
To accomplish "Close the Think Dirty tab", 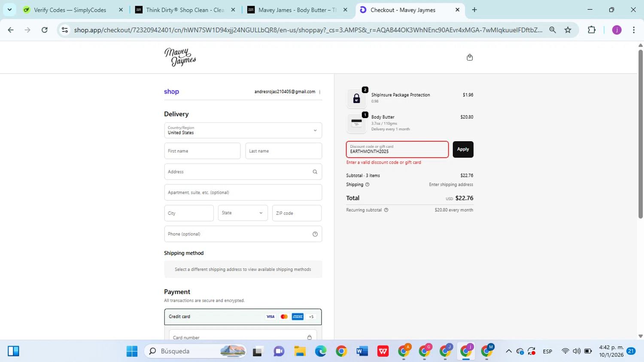I will pos(233,9).
